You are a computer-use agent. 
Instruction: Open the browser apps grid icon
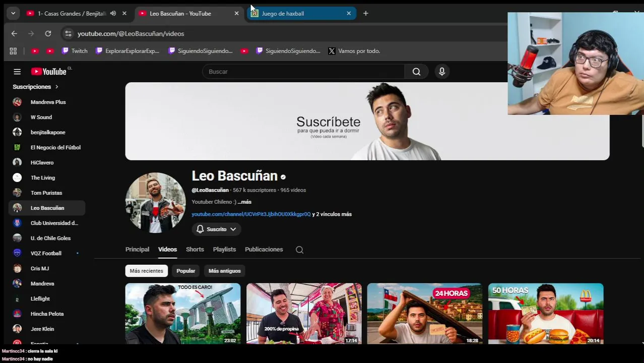[13, 51]
